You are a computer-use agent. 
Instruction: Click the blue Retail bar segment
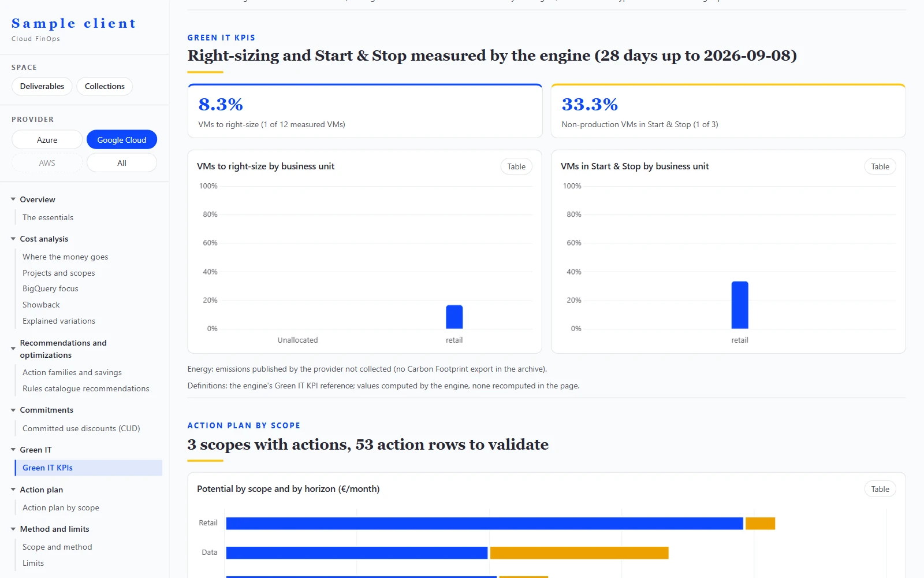pyautogui.click(x=485, y=523)
